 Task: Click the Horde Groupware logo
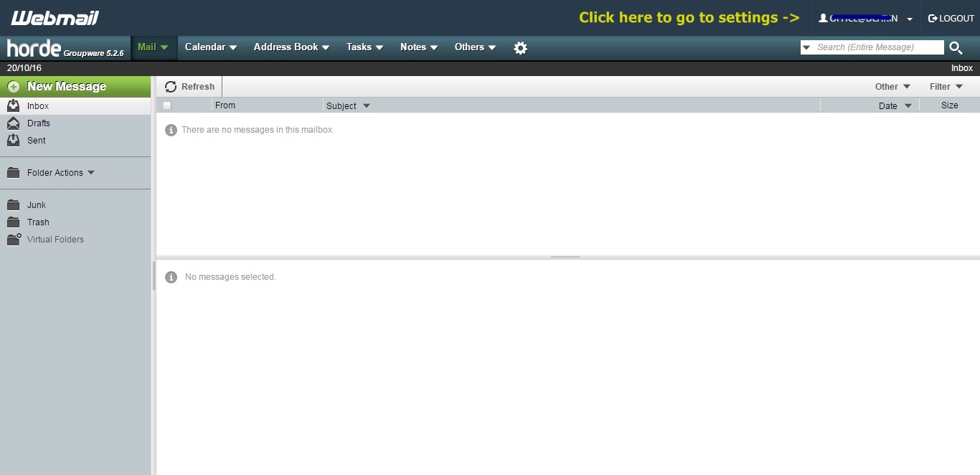point(65,48)
